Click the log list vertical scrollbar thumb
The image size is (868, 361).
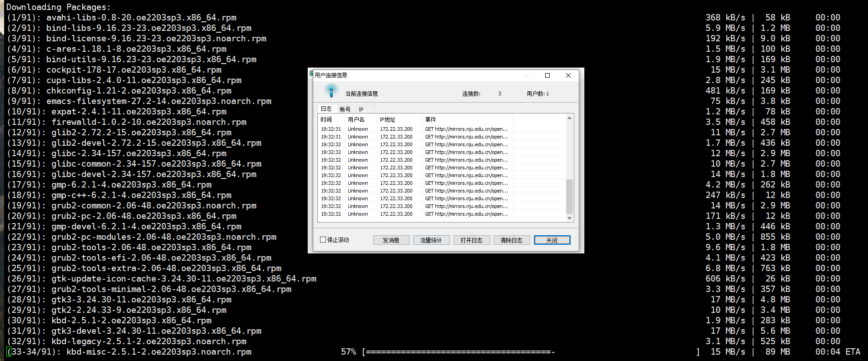(x=569, y=196)
